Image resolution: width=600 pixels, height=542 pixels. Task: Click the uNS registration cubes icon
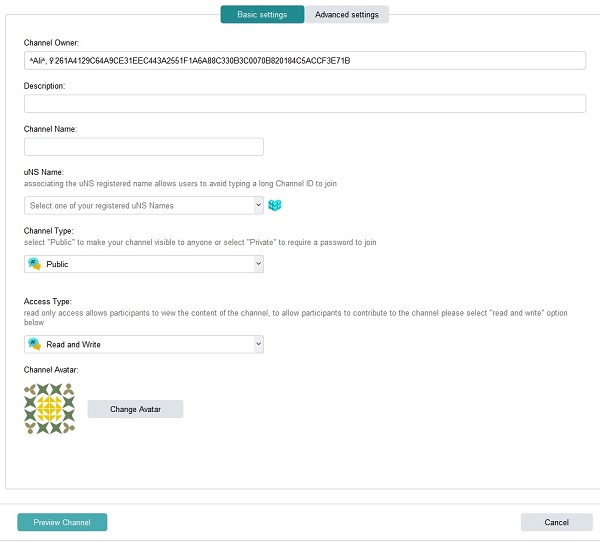[274, 205]
